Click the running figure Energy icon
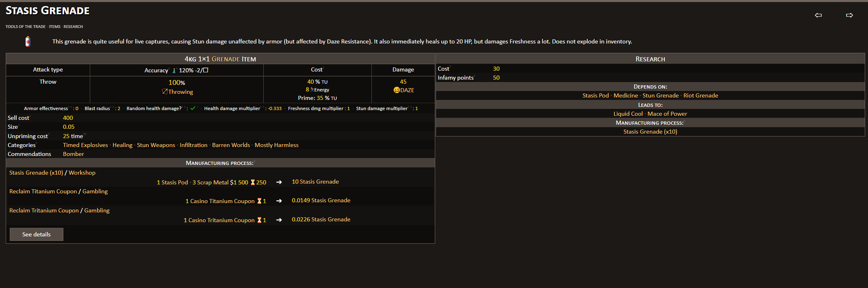The image size is (868, 288). pyautogui.click(x=312, y=90)
